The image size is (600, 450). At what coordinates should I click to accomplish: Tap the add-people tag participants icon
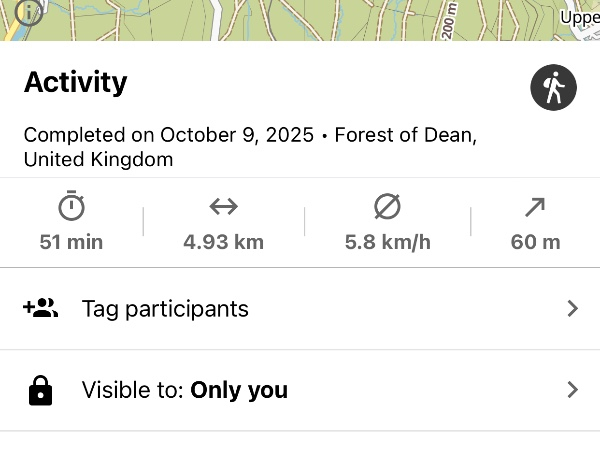(40, 308)
